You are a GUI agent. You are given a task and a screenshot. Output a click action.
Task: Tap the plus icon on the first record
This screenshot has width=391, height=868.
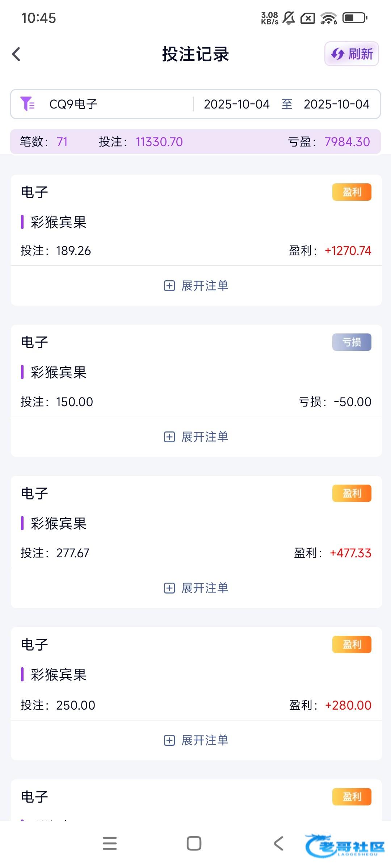tap(169, 286)
